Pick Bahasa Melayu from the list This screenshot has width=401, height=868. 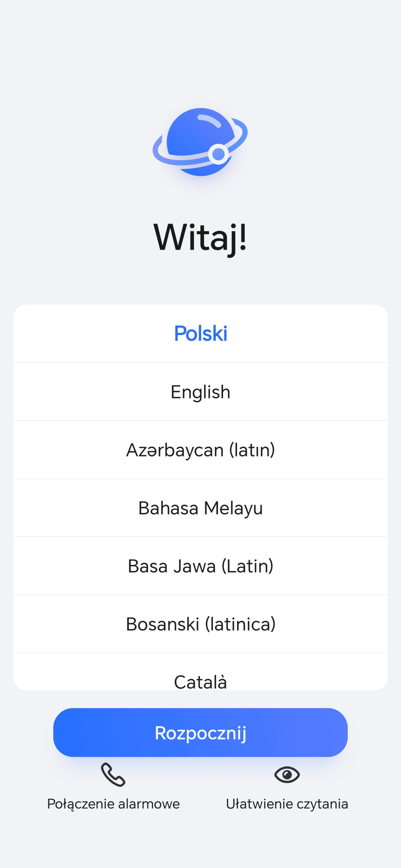(x=200, y=508)
